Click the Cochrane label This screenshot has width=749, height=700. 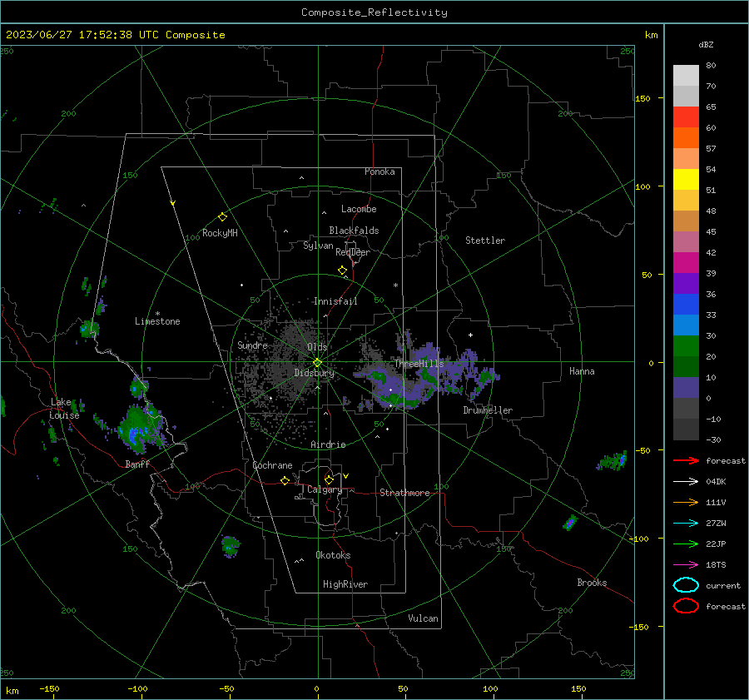pyautogui.click(x=272, y=465)
